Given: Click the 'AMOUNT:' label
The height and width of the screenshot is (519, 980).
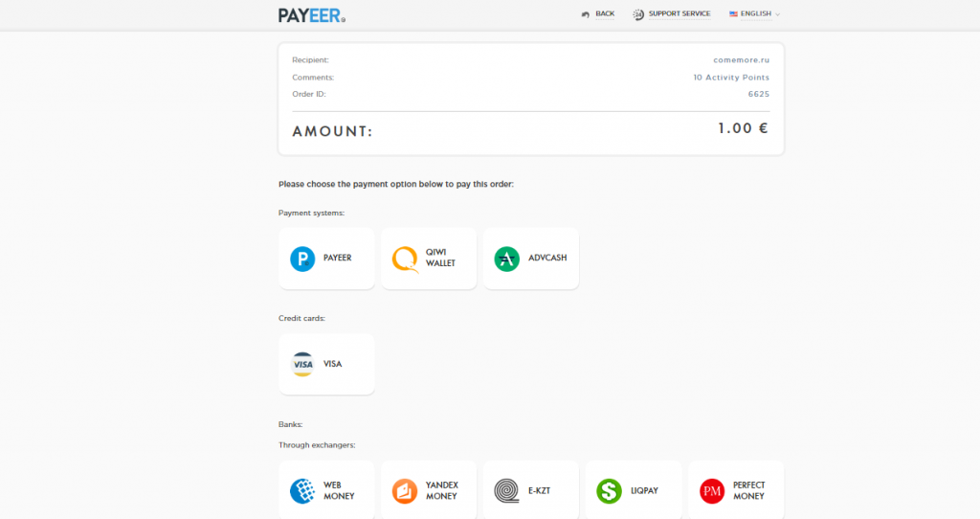Looking at the screenshot, I should point(332,131).
